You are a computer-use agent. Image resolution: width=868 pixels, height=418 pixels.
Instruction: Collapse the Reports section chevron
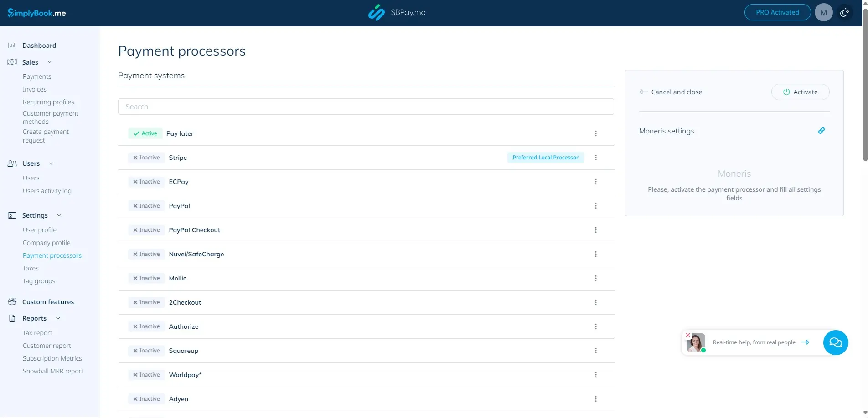point(58,318)
